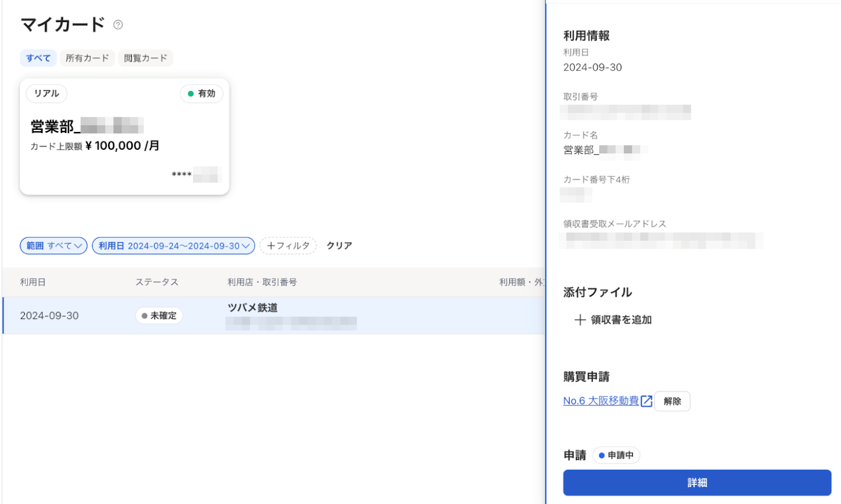
Task: Click the 添付ファイル section heading
Action: coord(597,292)
